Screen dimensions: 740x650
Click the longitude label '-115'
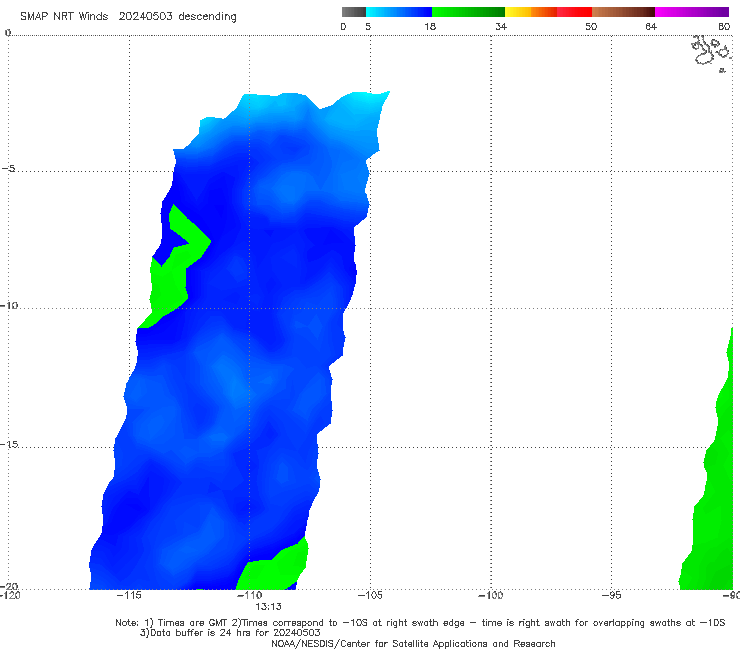pos(129,595)
